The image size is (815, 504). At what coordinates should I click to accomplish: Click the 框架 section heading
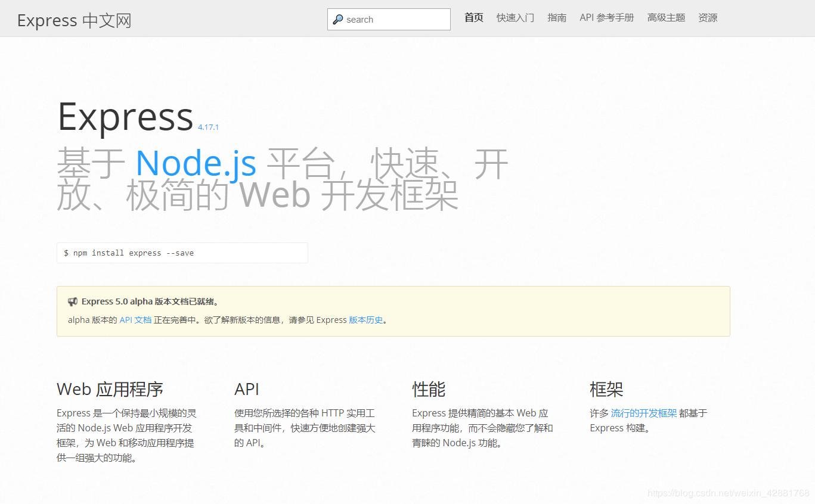click(606, 389)
